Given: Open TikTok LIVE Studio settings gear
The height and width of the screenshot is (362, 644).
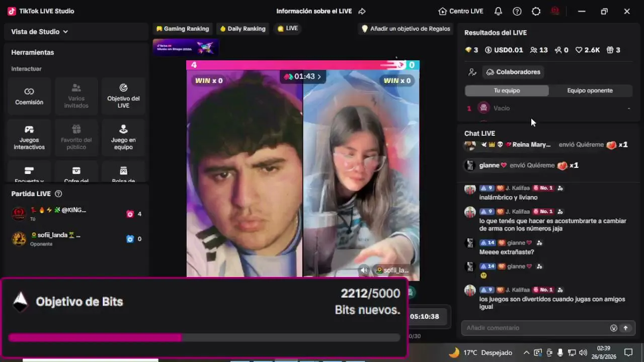Looking at the screenshot, I should pos(536,11).
